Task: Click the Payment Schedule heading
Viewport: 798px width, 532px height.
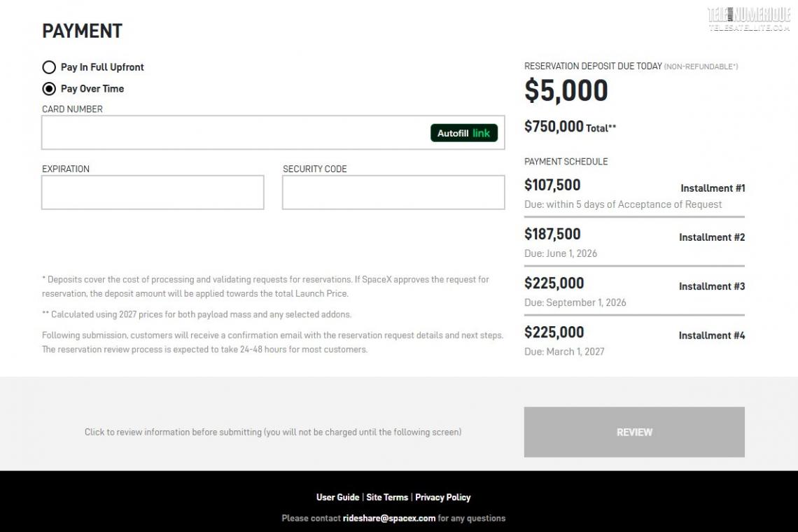Action: [566, 162]
